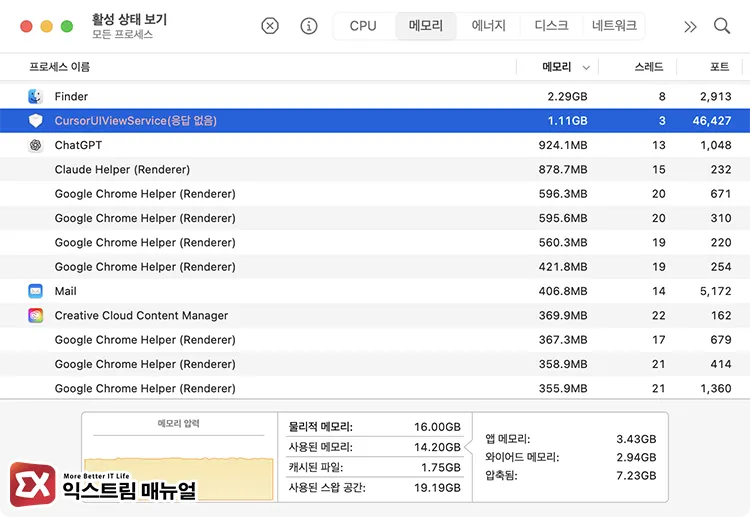
Task: Select Chrome Helper row using 355.9MB
Action: click(375, 388)
